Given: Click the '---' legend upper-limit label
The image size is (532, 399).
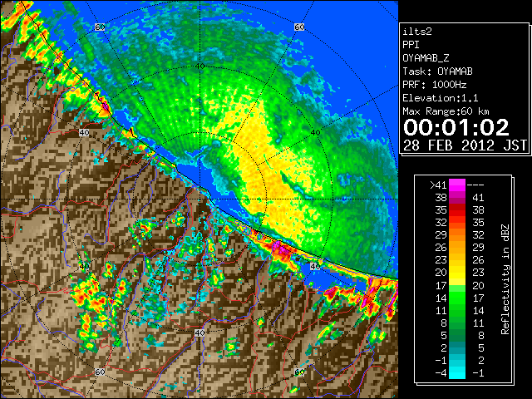Looking at the screenshot, I should tap(475, 185).
